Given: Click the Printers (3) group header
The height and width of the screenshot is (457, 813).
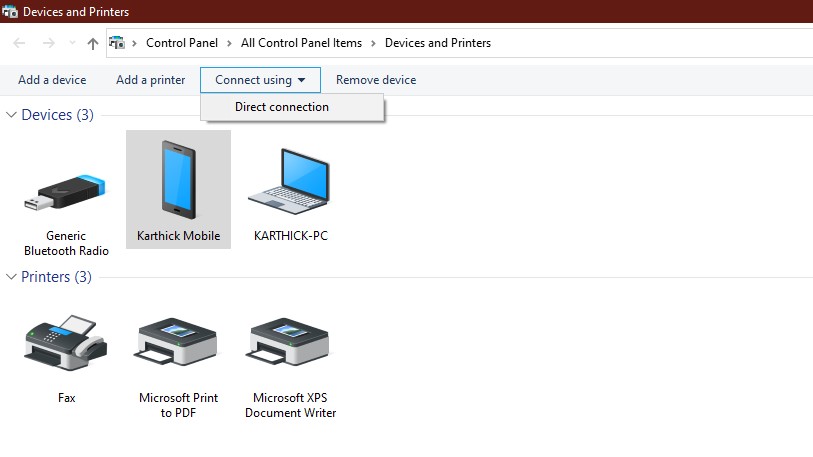Looking at the screenshot, I should [56, 276].
